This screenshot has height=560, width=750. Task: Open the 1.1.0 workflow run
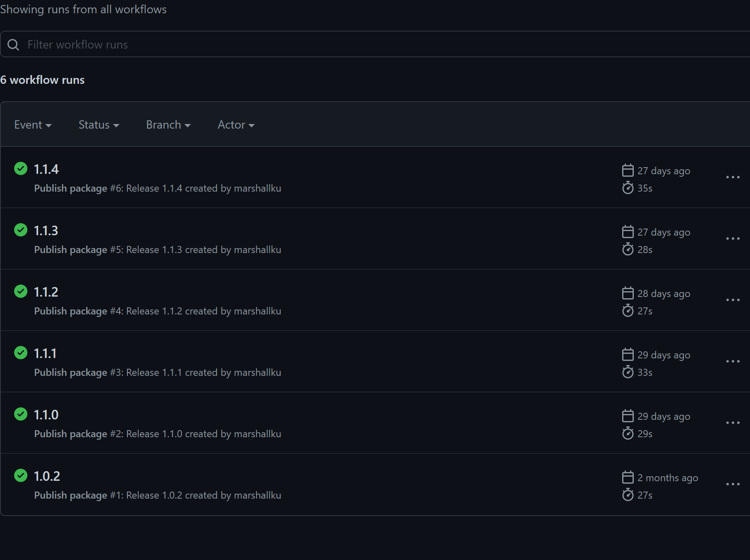(x=46, y=415)
